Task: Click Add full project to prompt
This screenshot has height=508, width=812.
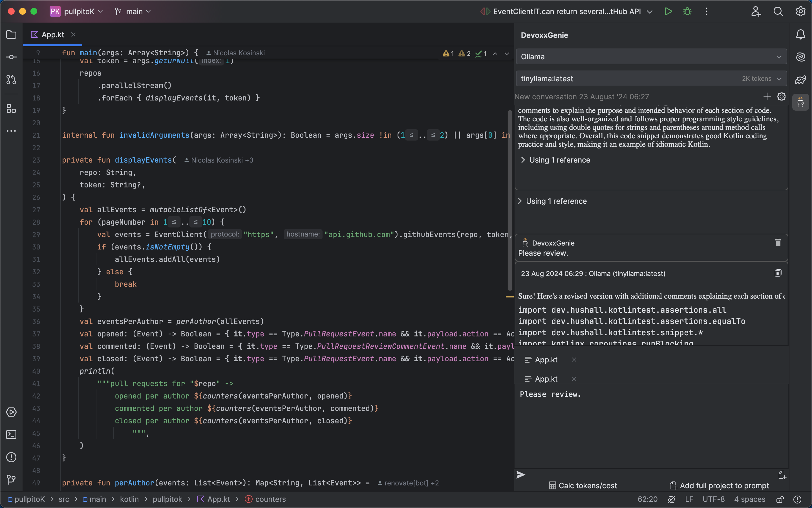Action: coord(719,485)
